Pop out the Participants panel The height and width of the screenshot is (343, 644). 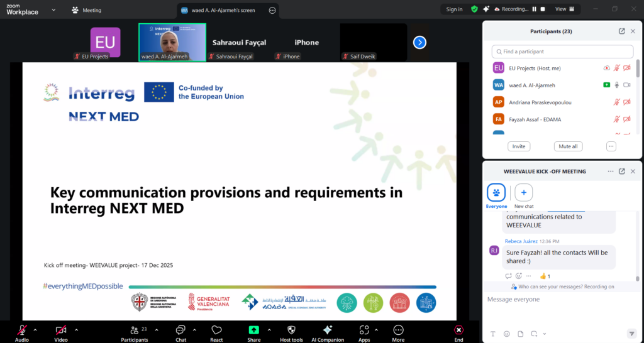pyautogui.click(x=621, y=31)
